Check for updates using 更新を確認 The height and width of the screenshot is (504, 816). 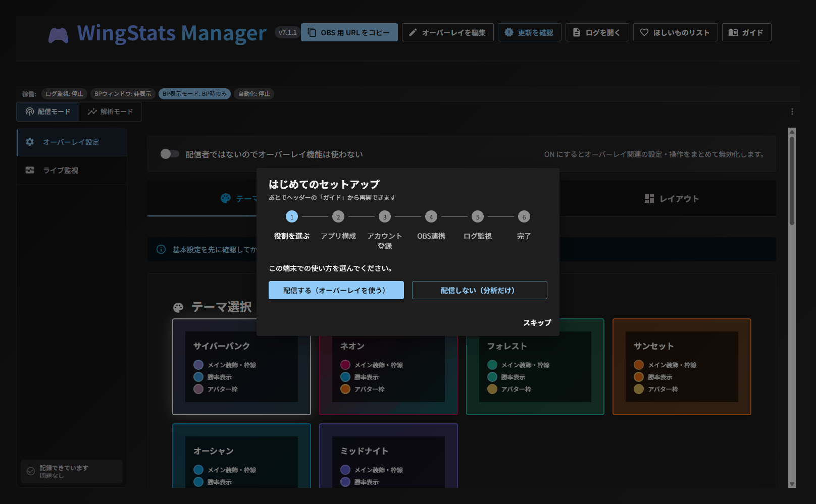530,32
